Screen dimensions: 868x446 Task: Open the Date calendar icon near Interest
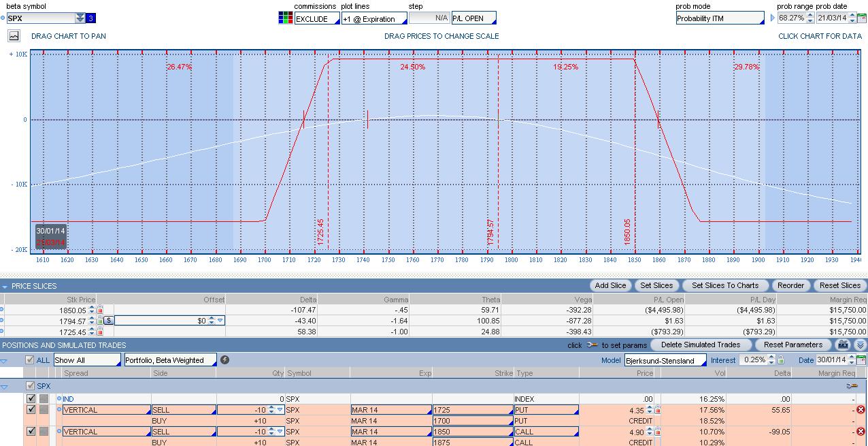point(862,360)
